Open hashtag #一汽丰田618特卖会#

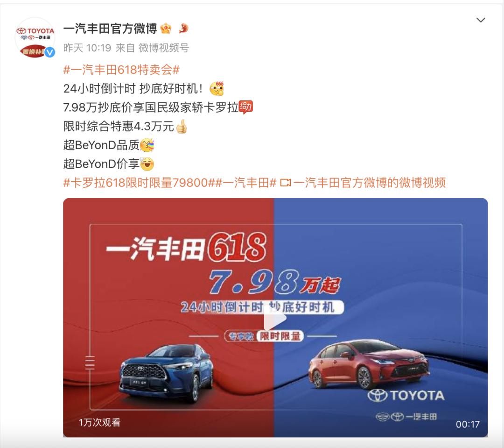tap(121, 70)
